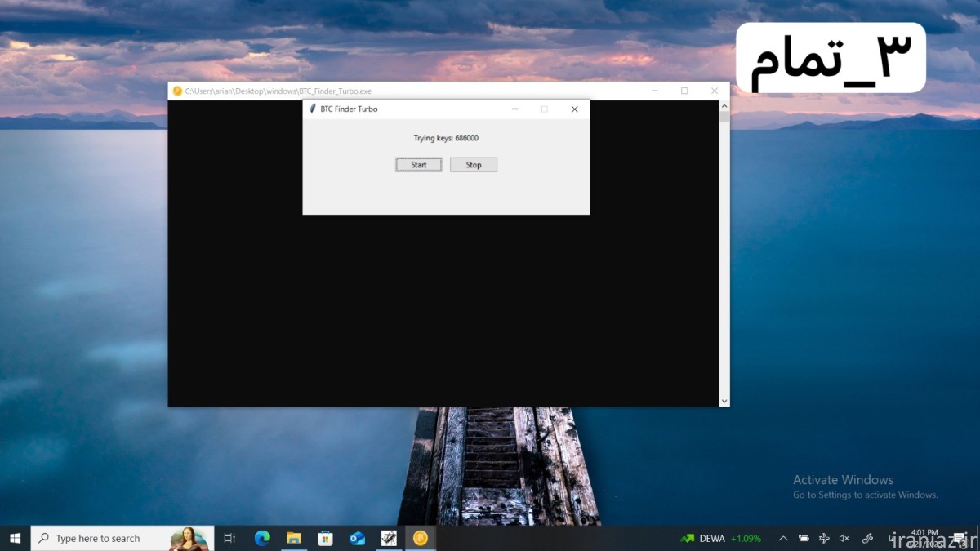This screenshot has height=551, width=980.
Task: Open the DEWA stock widget
Action: click(x=720, y=538)
